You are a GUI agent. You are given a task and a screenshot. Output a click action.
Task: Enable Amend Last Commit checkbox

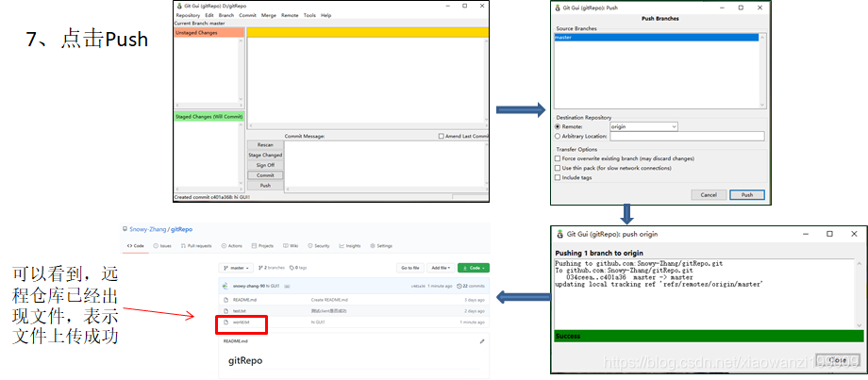coord(442,136)
